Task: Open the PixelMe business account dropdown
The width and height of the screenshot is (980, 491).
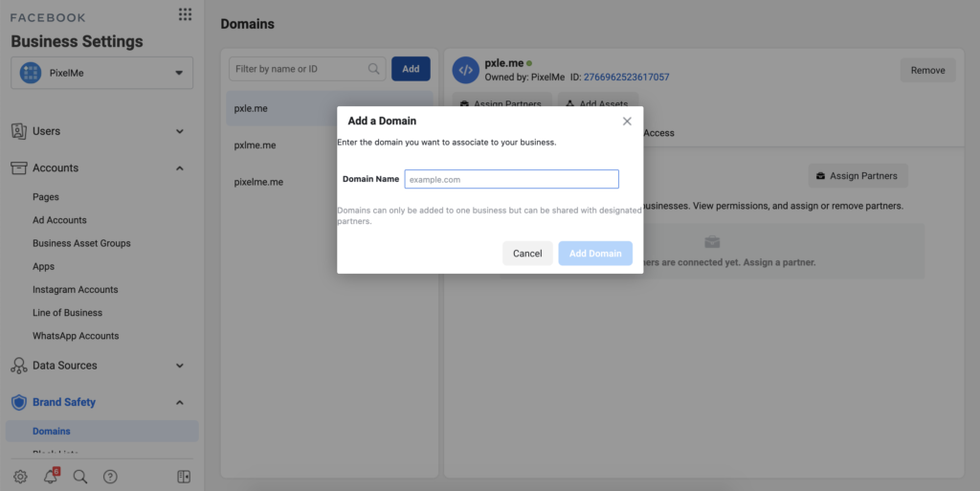Action: click(x=101, y=73)
